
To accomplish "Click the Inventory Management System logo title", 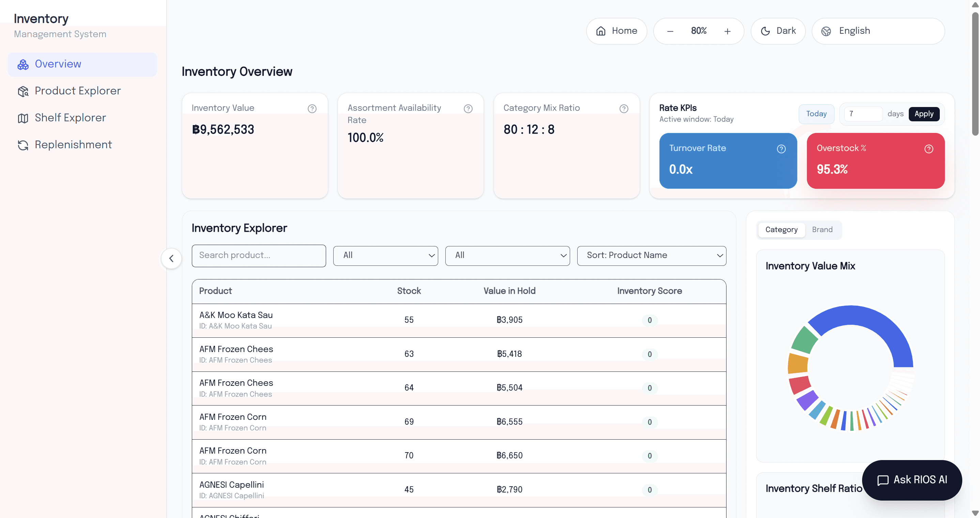I will pyautogui.click(x=60, y=26).
